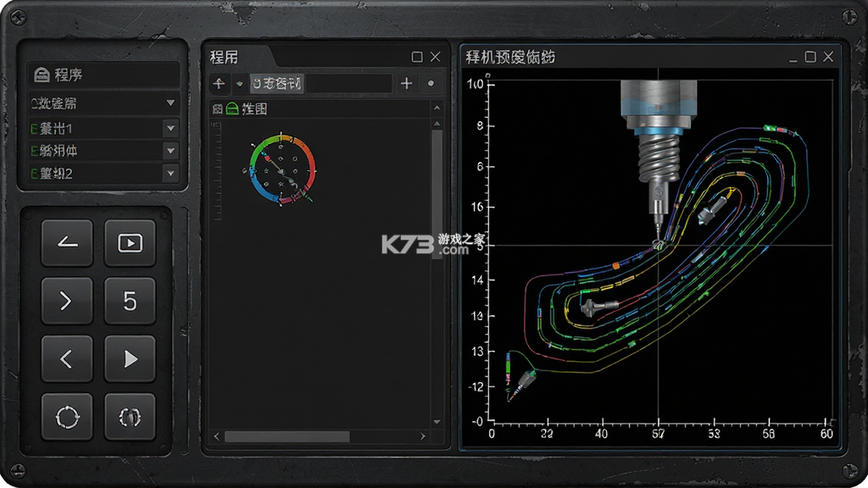The width and height of the screenshot is (868, 488).
Task: Click y-axis label 14 in preview
Action: [478, 280]
